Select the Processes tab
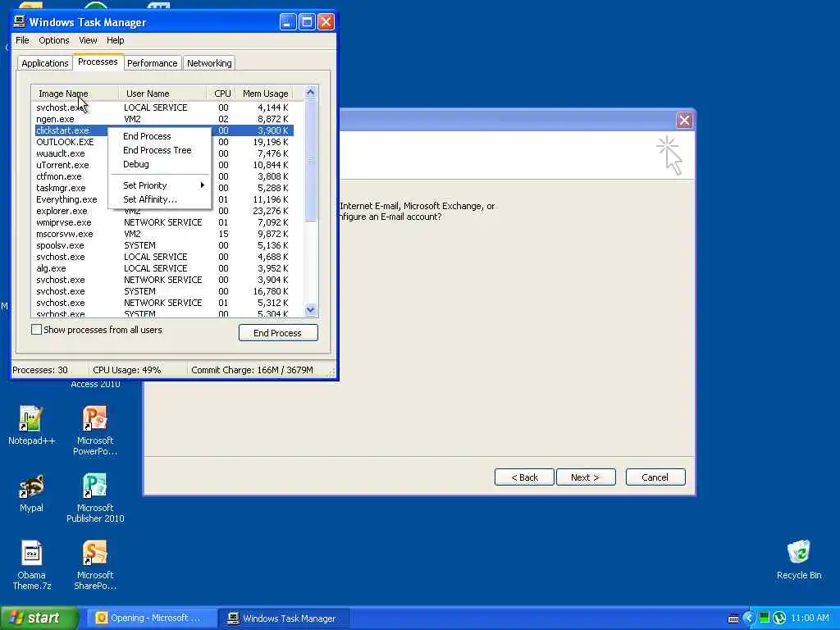The width and height of the screenshot is (840, 630). (98, 62)
